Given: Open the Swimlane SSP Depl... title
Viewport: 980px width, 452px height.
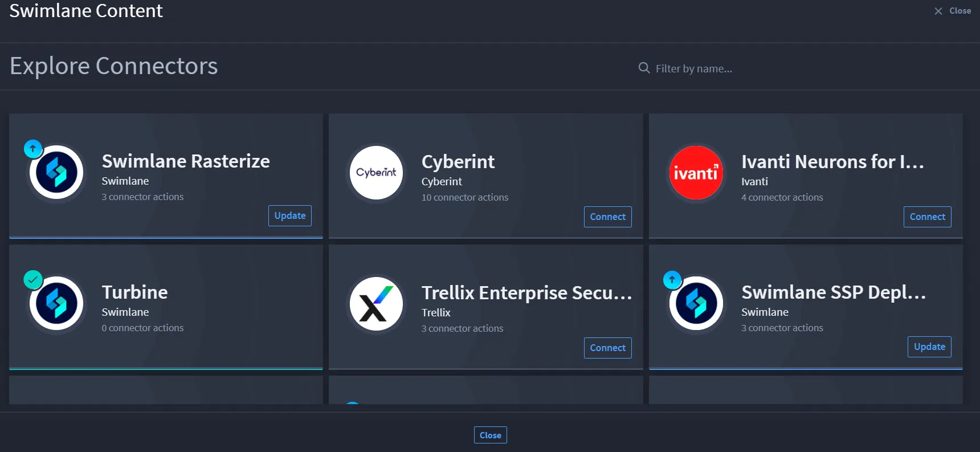Looking at the screenshot, I should pos(834,292).
